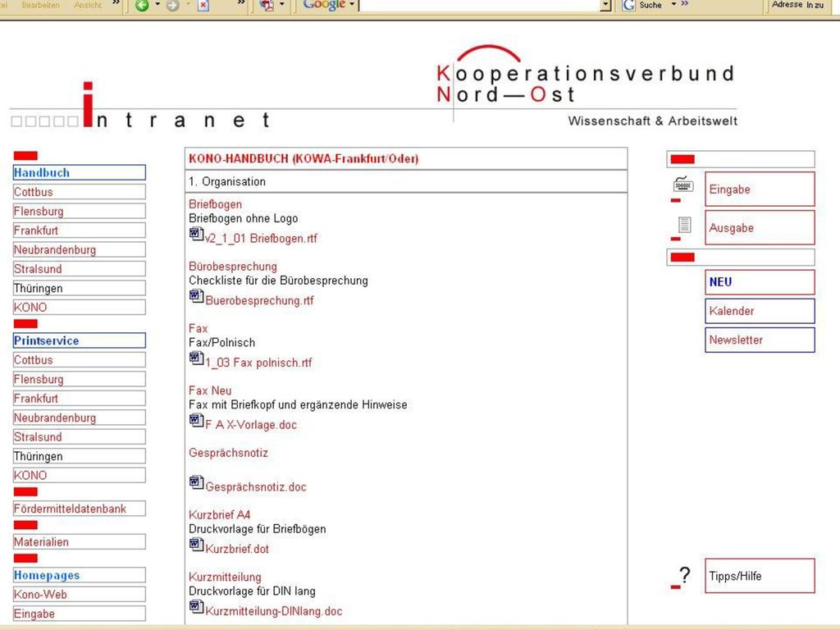
Task: Open the forward button history dropdown arrow
Action: pyautogui.click(x=188, y=5)
